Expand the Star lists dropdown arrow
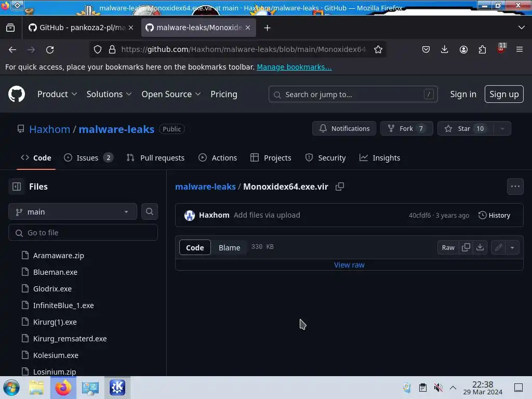Image resolution: width=532 pixels, height=399 pixels. pos(502,129)
